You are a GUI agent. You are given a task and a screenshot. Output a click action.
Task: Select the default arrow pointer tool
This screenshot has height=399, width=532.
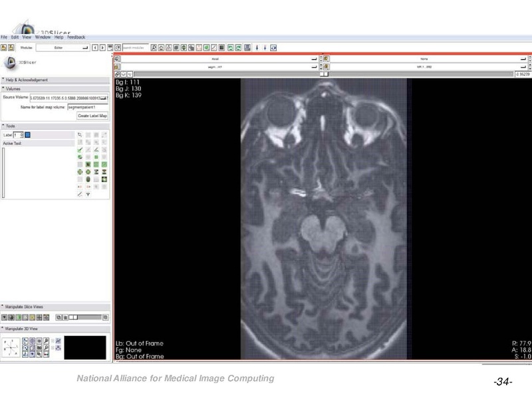(80, 135)
